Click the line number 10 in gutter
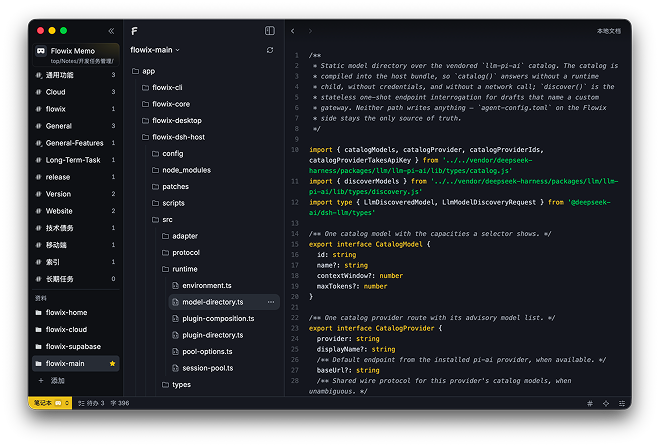 [295, 150]
